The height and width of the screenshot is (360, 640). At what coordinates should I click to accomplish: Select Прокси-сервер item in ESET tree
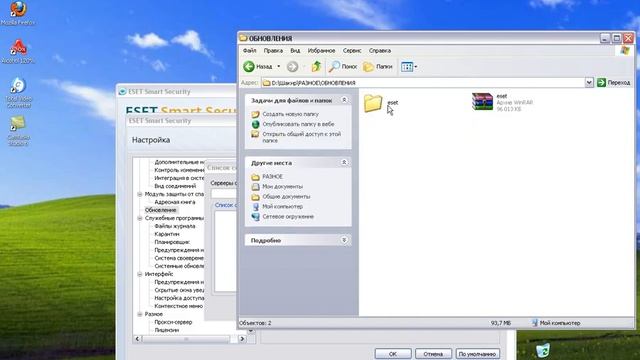tap(173, 322)
